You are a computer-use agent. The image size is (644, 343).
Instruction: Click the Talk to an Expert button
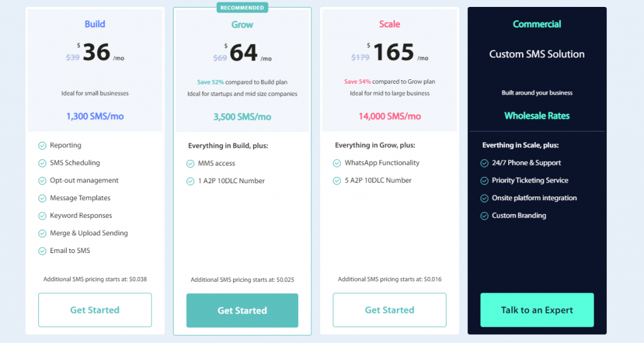point(537,310)
